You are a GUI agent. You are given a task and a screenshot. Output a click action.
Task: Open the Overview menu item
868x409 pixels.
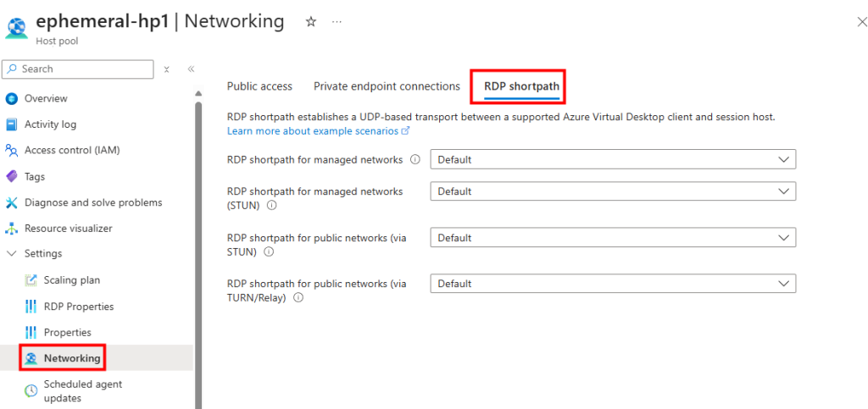[46, 98]
